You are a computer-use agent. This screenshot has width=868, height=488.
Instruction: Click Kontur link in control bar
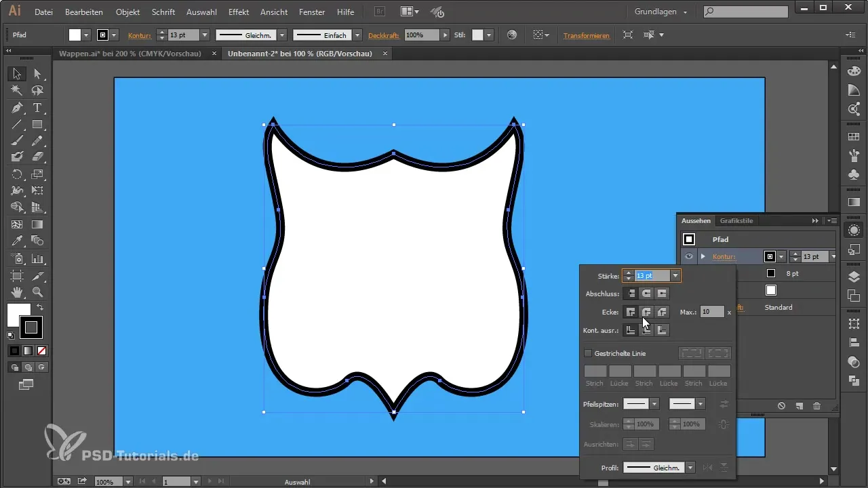click(x=140, y=35)
